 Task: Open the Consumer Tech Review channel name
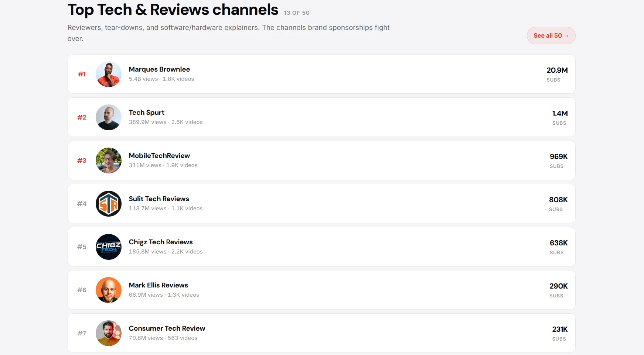pos(167,328)
